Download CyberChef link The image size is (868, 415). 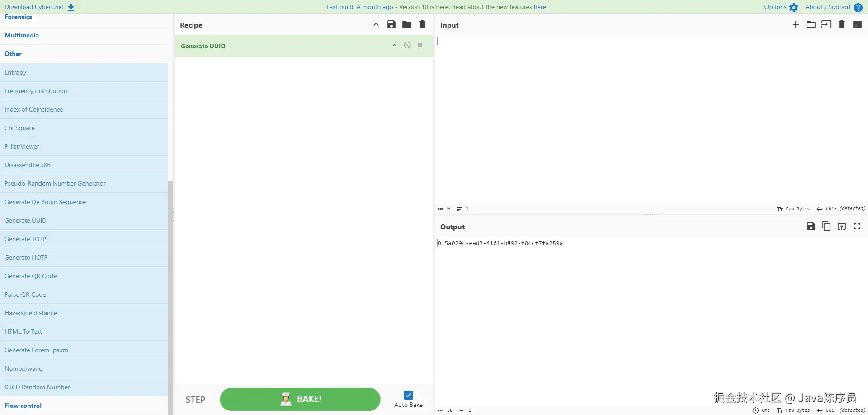[x=39, y=7]
